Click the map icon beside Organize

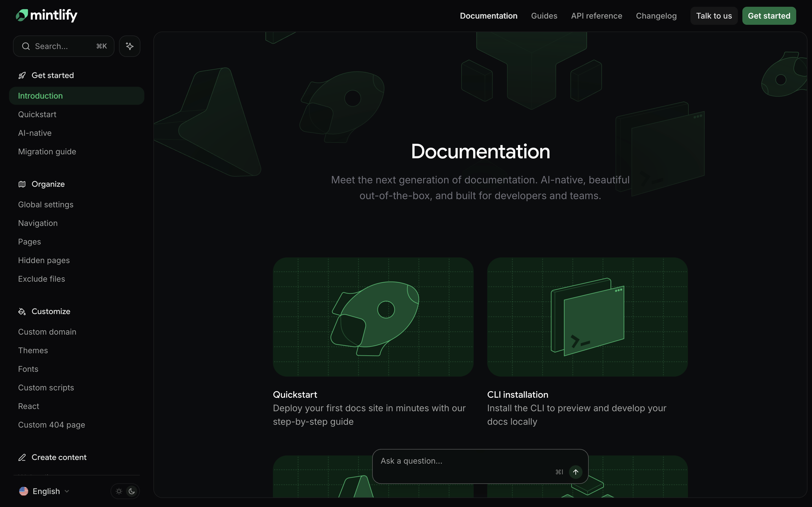22,184
